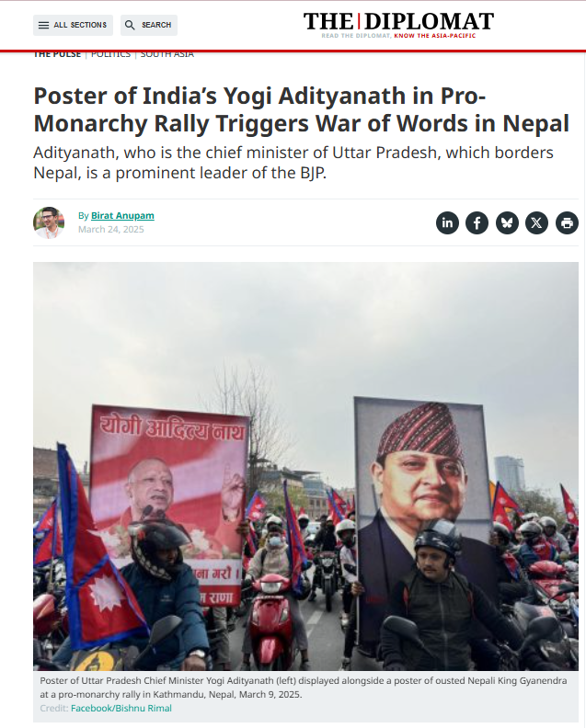Share on Bluesky butterfly icon
This screenshot has height=728, width=586.
pos(507,222)
